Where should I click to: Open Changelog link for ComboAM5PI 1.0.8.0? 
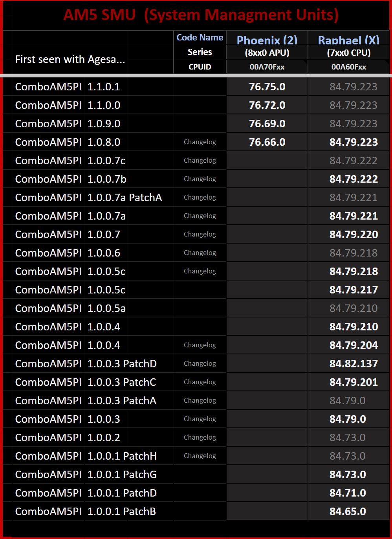(x=200, y=142)
